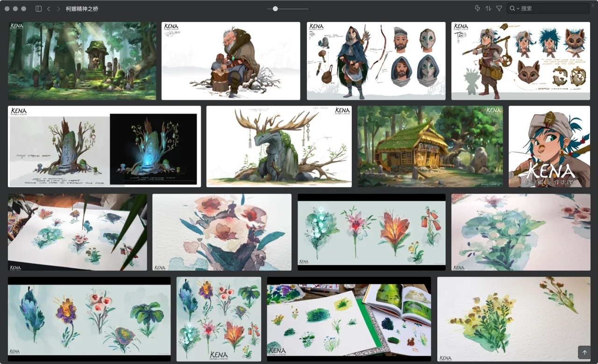Open the angled flower sketch paper photo

[x=78, y=232]
